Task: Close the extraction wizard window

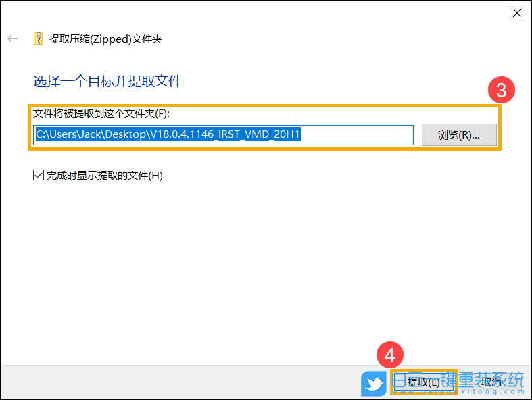Action: click(517, 13)
